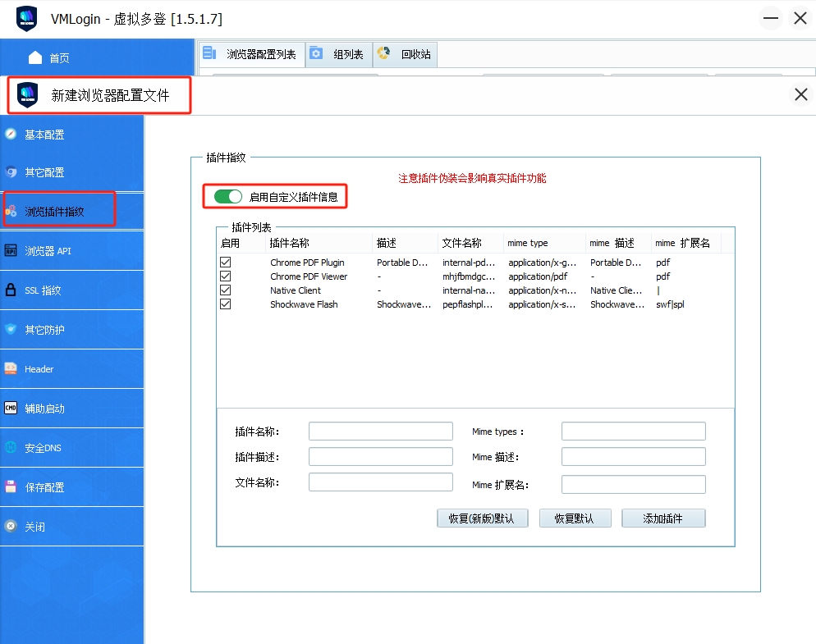Focus the 插件名称 input field

(380, 432)
